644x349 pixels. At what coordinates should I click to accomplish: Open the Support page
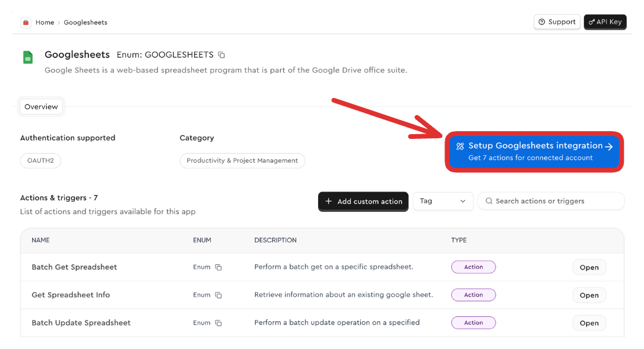click(557, 22)
